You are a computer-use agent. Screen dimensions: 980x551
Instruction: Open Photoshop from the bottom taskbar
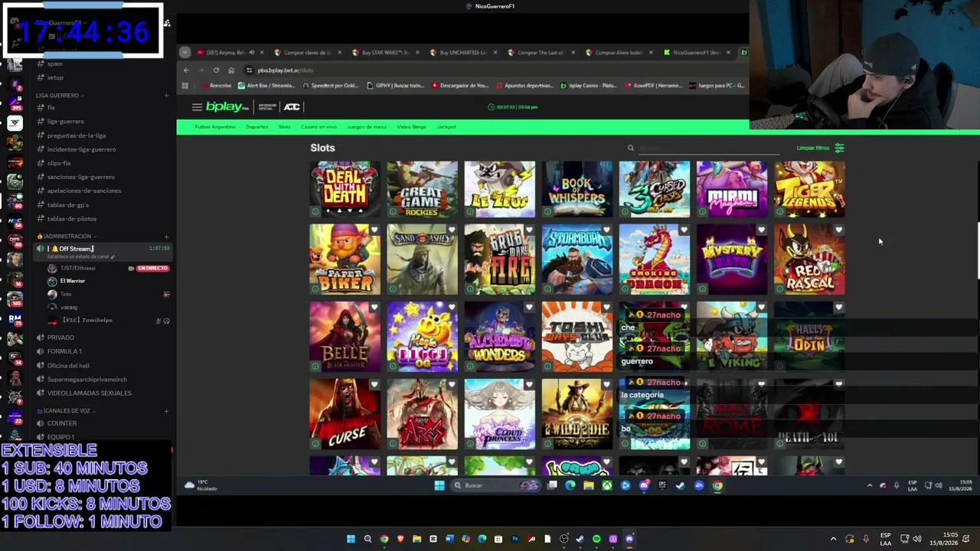pyautogui.click(x=514, y=539)
